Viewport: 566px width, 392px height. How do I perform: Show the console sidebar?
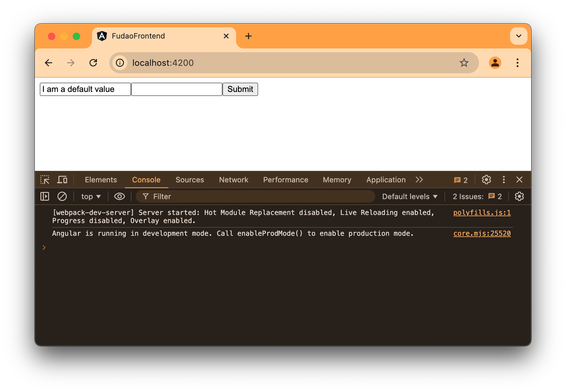(x=44, y=196)
